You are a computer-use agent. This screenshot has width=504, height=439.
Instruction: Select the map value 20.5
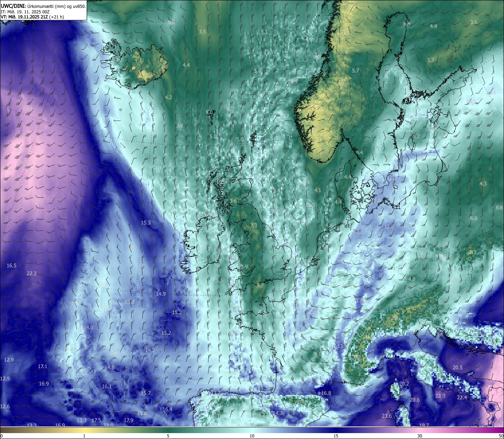pyautogui.click(x=458, y=367)
